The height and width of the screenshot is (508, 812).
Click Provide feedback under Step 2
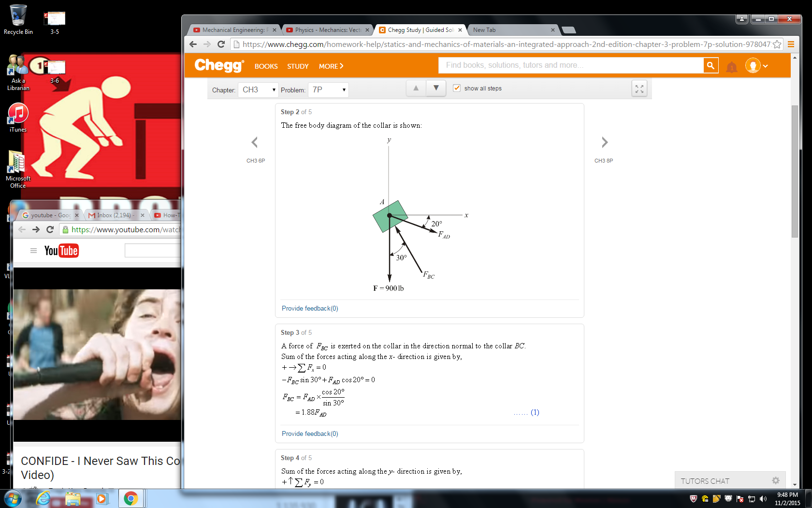(310, 308)
